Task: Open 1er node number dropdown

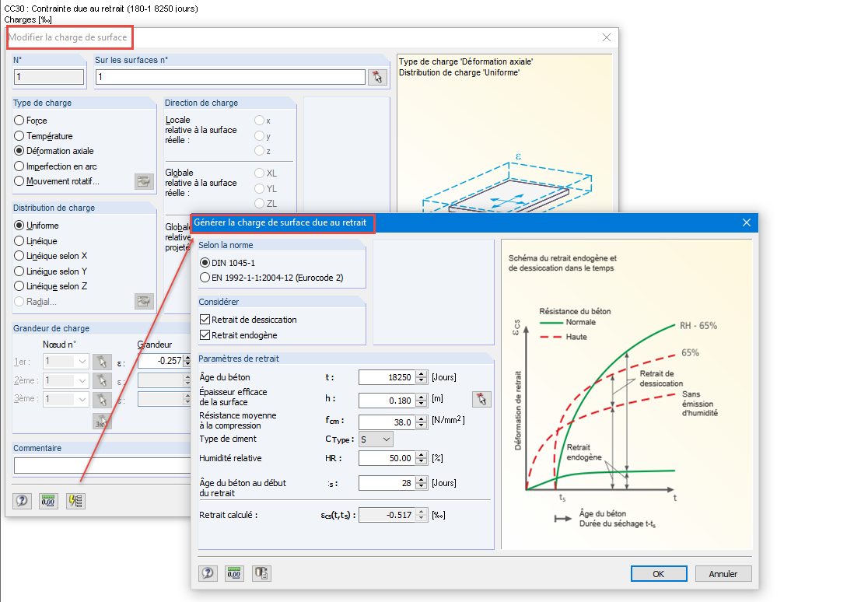Action: 66,362
